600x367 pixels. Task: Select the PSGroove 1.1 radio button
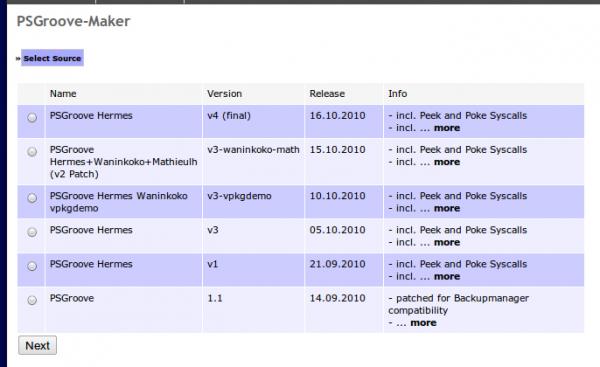32,300
